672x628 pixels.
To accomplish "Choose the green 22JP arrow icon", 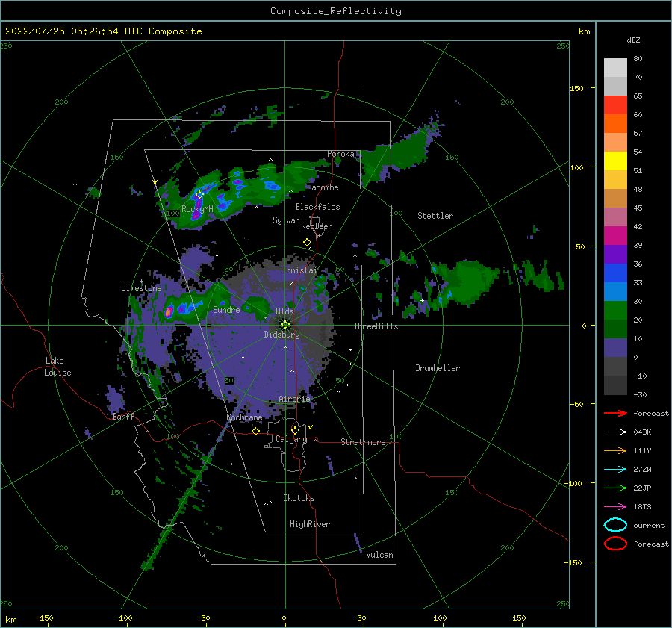I will click(615, 488).
